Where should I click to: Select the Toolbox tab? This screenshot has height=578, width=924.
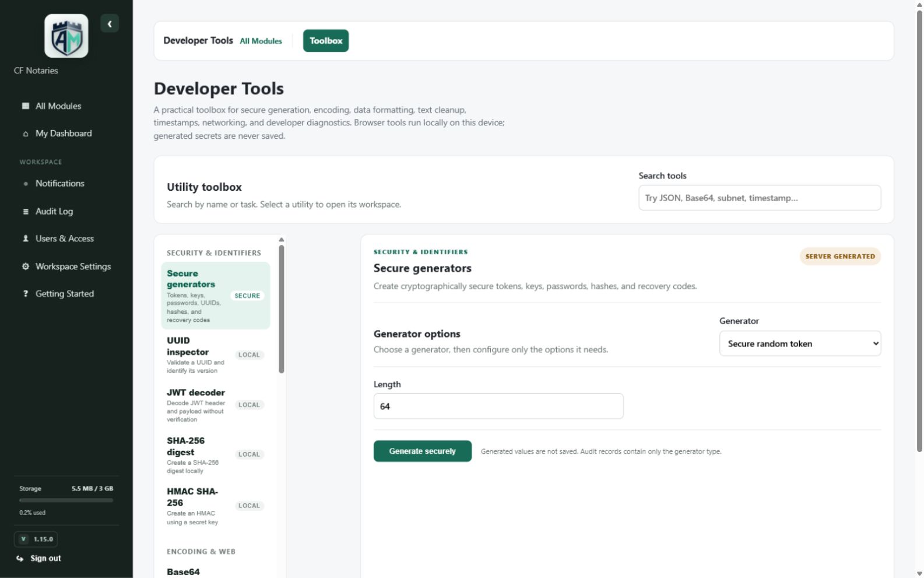[326, 41]
